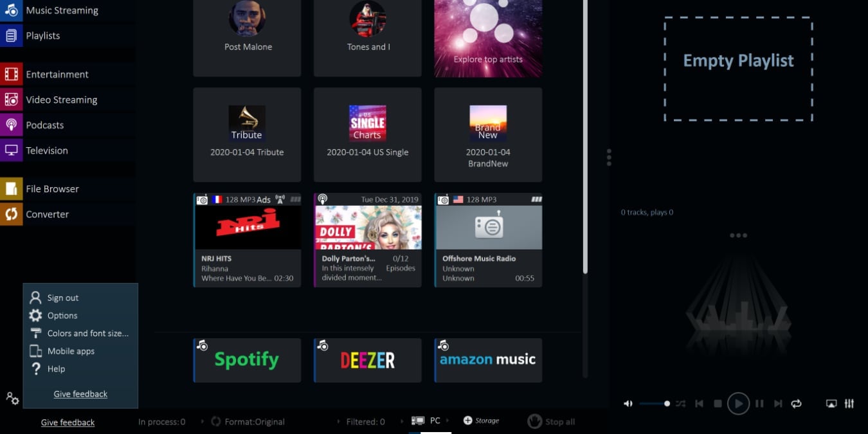Click the visualization screen icon near the equalizer
This screenshot has height=434, width=868.
[x=830, y=403]
